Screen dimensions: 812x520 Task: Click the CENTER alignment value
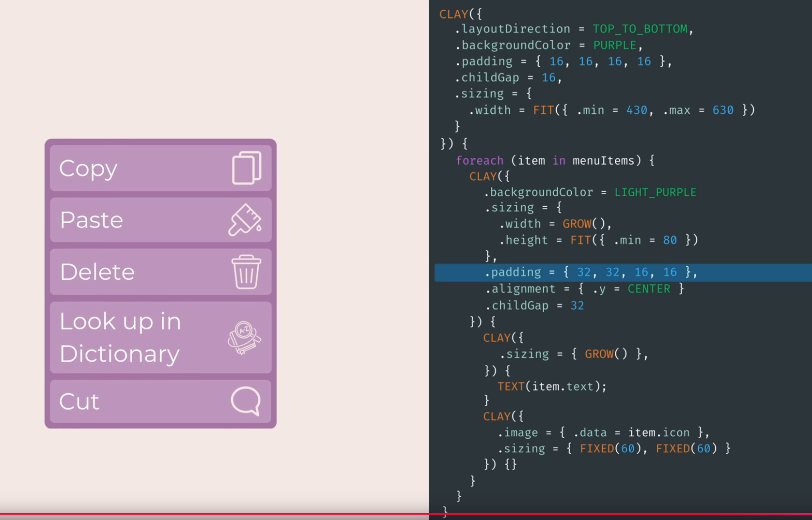tap(649, 289)
